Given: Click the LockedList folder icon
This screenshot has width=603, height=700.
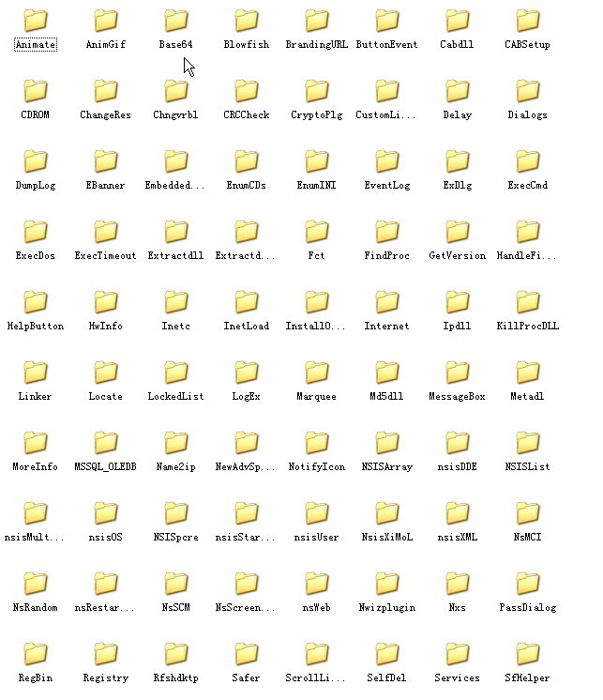Looking at the screenshot, I should (x=176, y=373).
